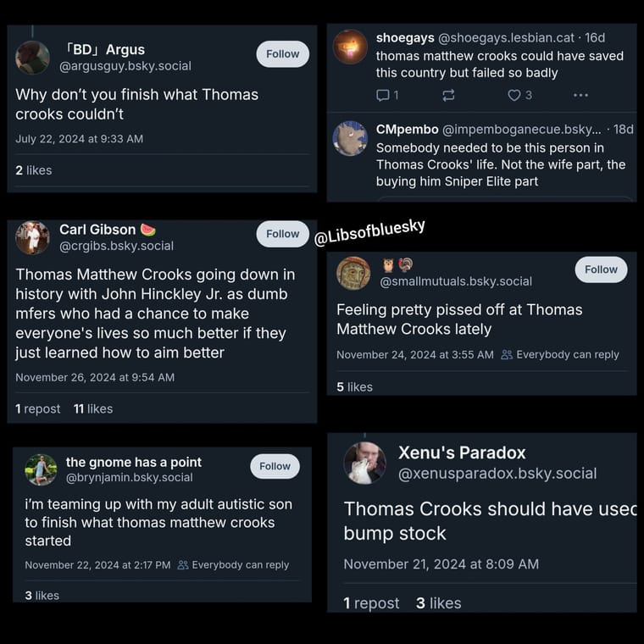Screen dimensions: 644x644
Task: Click the @argusguy.bsky.social handle
Action: coord(125,66)
